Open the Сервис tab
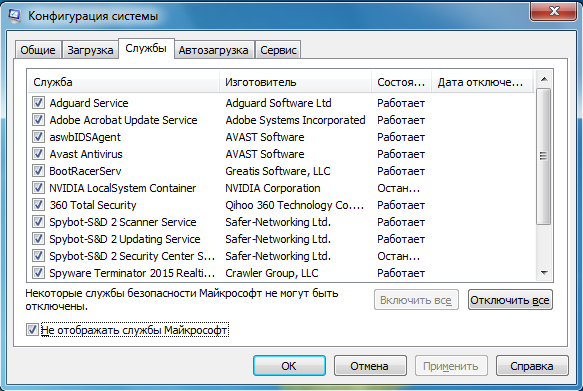The height and width of the screenshot is (391, 583). (x=278, y=50)
